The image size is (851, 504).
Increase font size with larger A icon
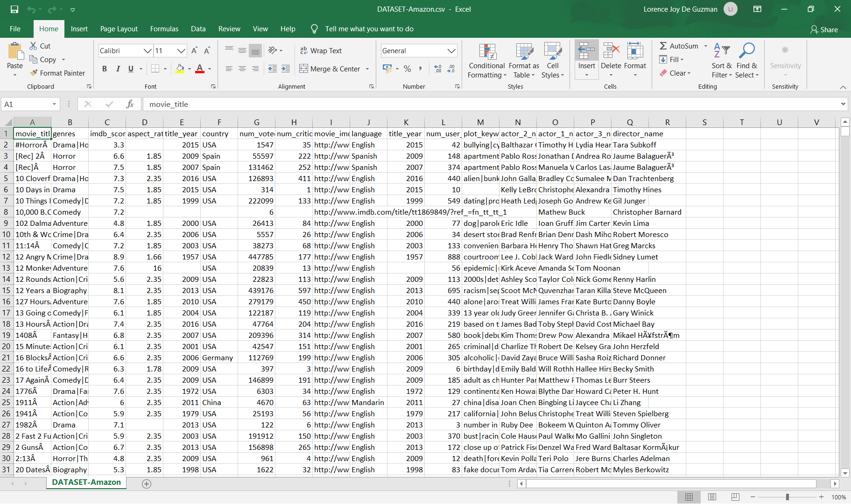pyautogui.click(x=195, y=50)
